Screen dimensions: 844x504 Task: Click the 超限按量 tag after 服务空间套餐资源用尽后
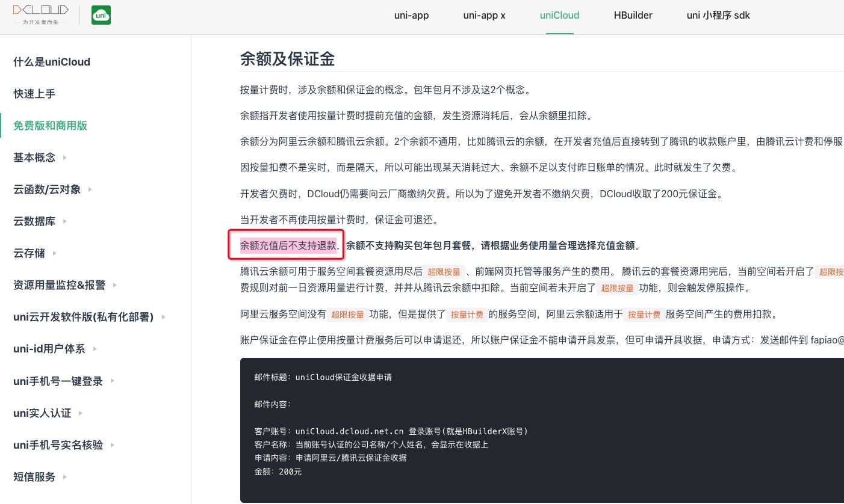pyautogui.click(x=445, y=272)
